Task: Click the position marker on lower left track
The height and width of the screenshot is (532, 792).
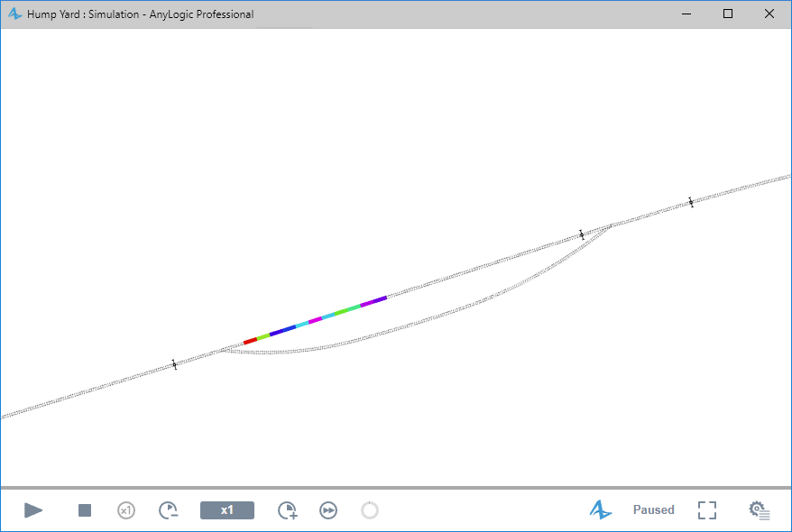Action: point(174,364)
